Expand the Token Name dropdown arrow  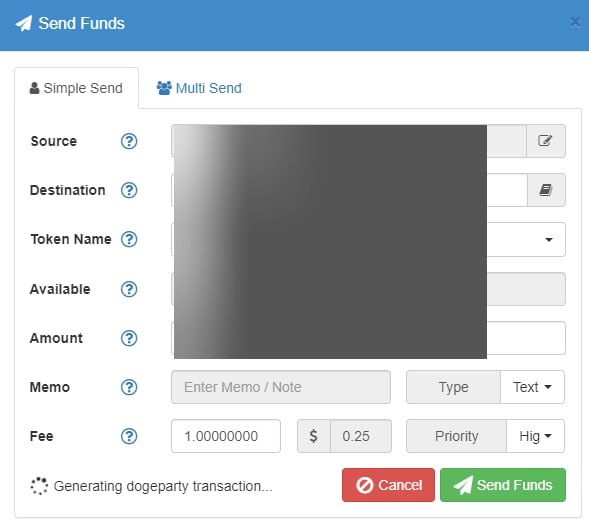549,240
